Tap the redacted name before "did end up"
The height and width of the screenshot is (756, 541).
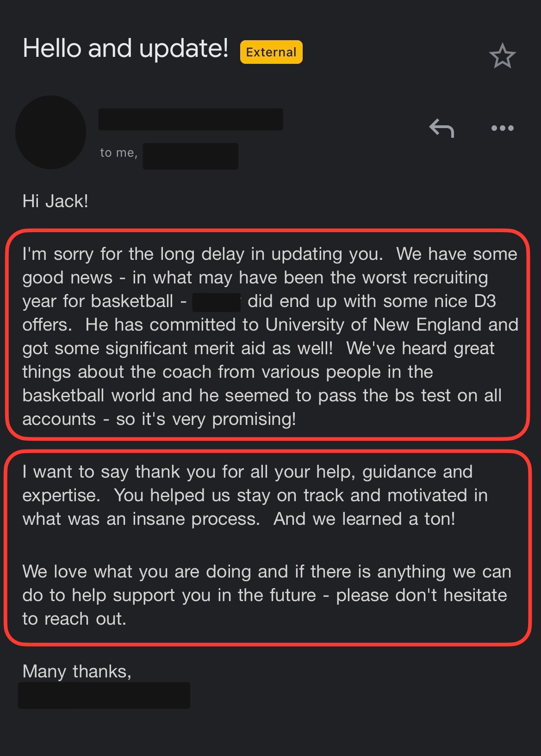pos(216,302)
